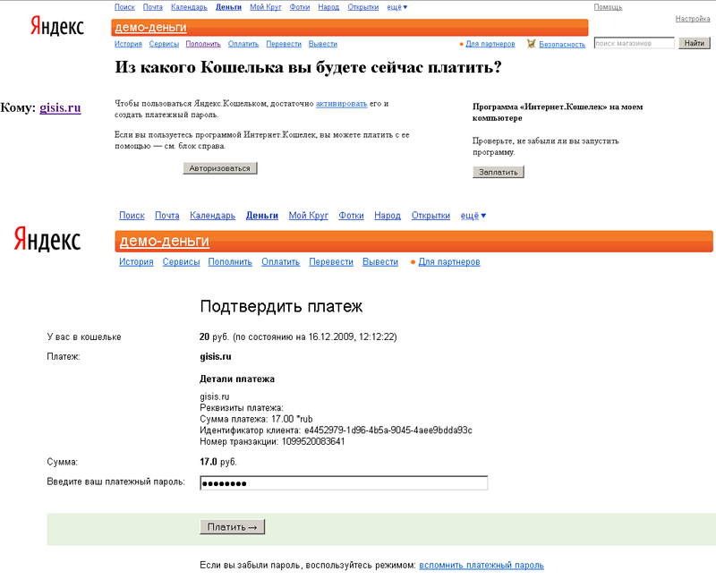Click the Авторизоваться button

pos(220,168)
